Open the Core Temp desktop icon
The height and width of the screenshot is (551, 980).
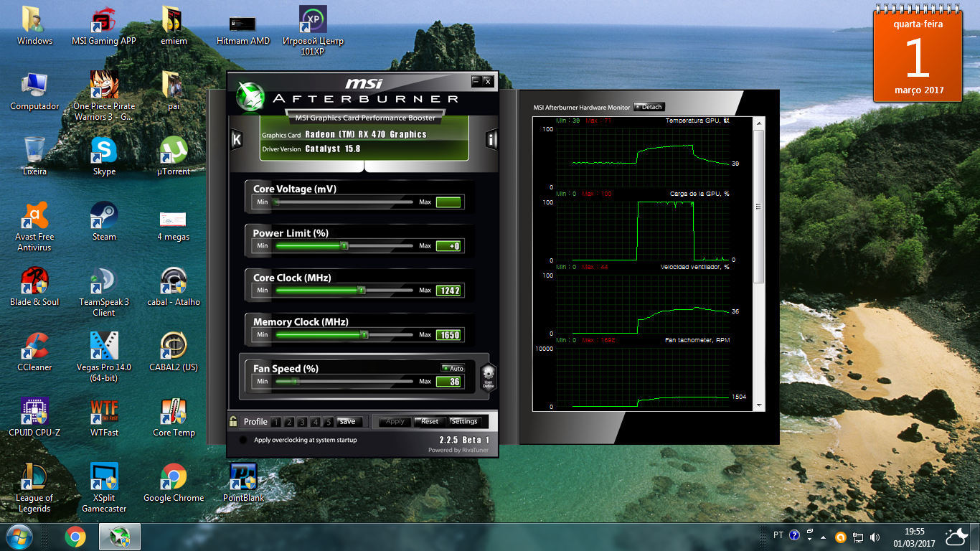point(174,417)
